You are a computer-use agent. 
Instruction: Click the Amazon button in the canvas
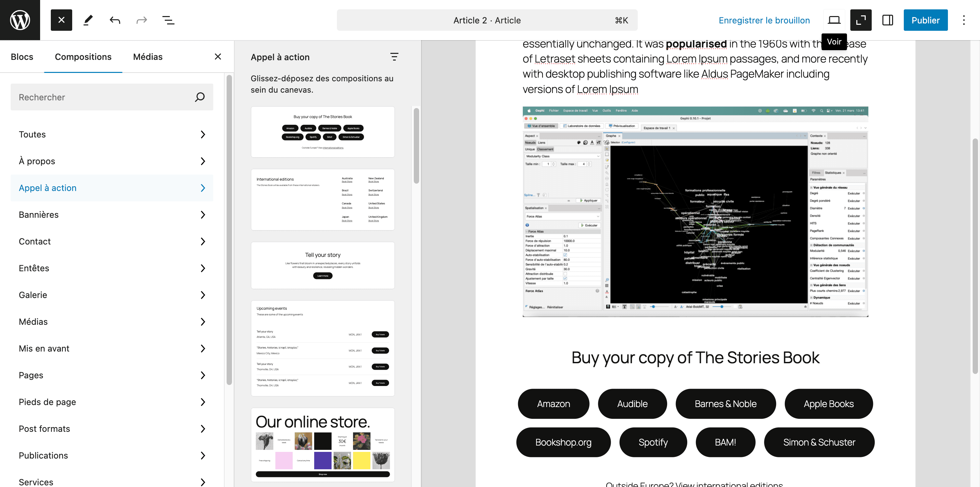[x=553, y=404]
